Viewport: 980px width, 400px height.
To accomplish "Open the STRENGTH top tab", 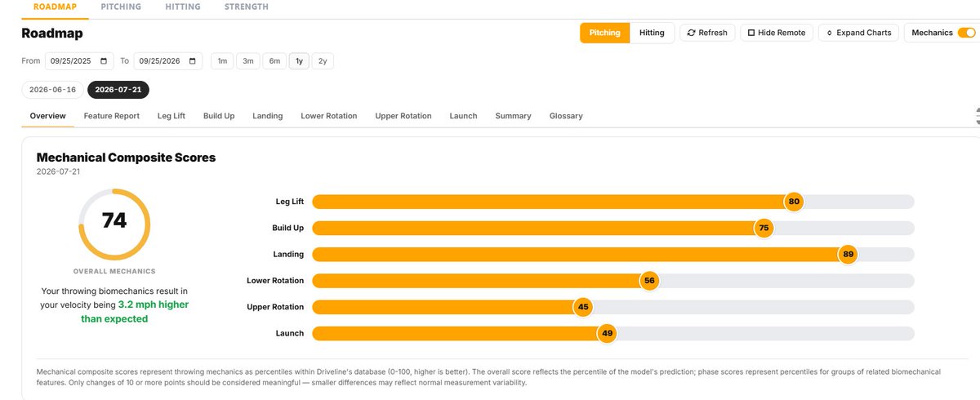I will pos(246,7).
